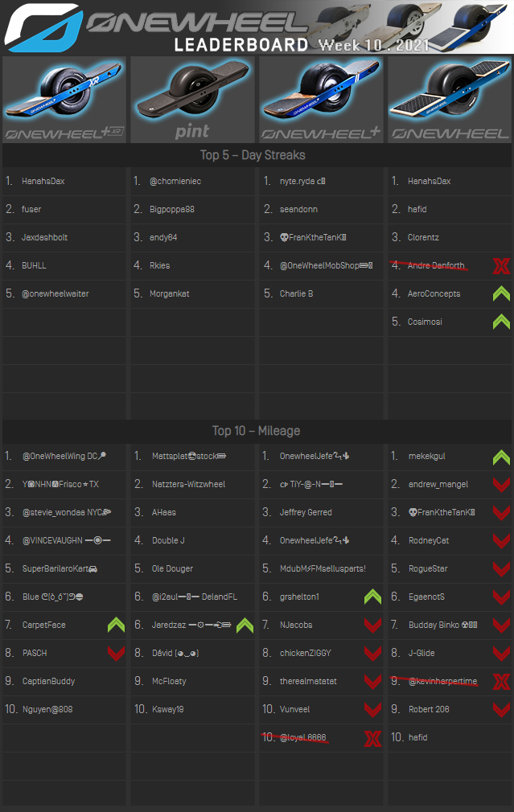Open the Mattsplat mileage entry
514x812 pixels.
188,457
